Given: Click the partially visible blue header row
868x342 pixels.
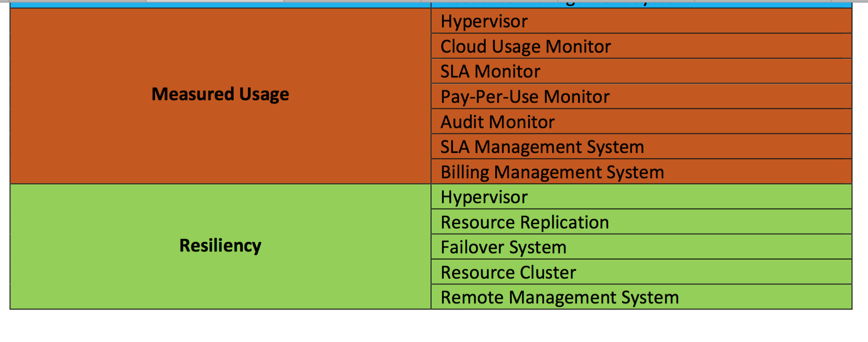Looking at the screenshot, I should [431, 5].
